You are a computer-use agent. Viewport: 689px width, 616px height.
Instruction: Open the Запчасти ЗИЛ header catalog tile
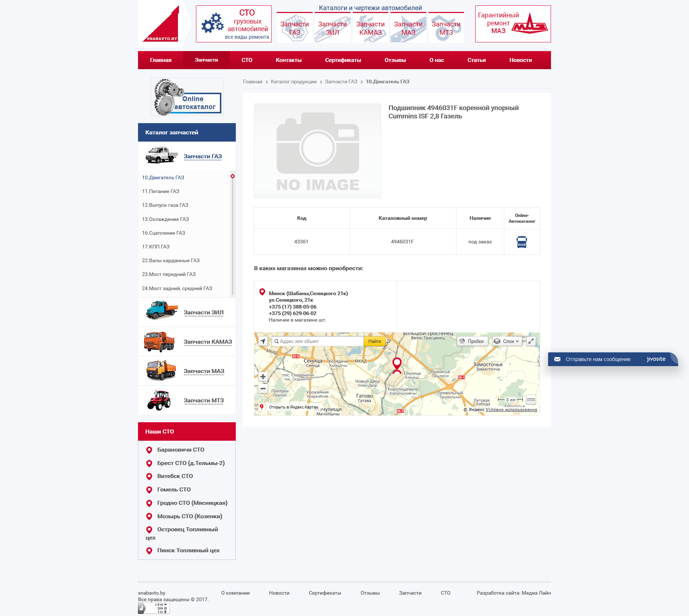333,28
